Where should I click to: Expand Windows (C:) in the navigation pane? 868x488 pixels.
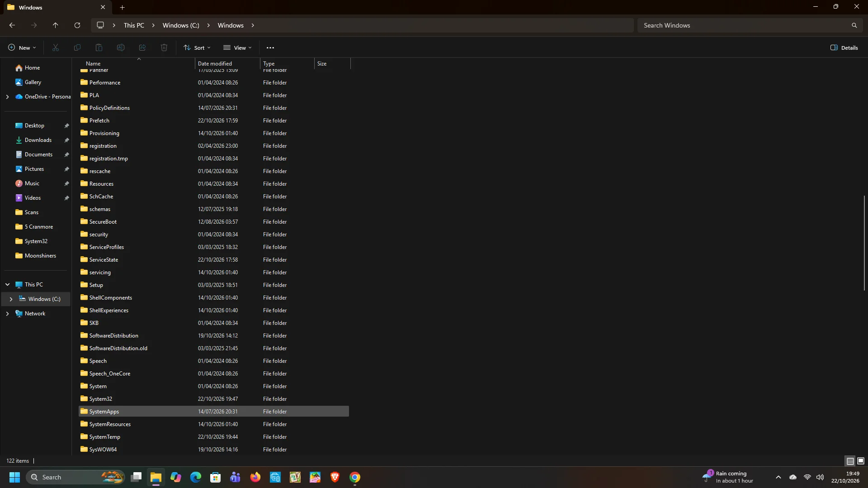(x=11, y=299)
